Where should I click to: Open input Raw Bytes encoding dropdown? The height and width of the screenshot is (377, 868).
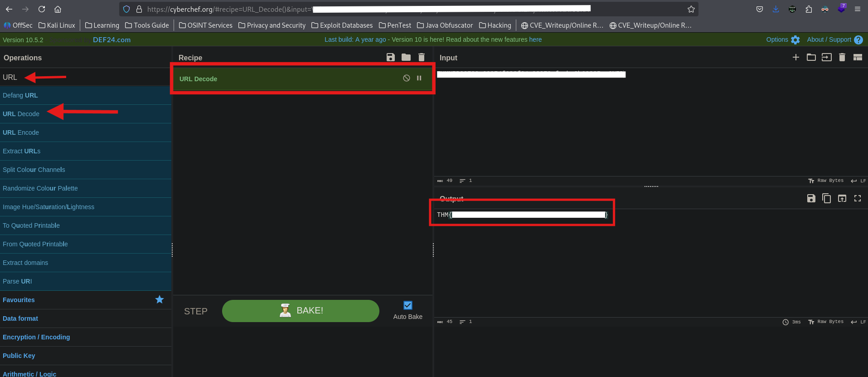tap(826, 181)
